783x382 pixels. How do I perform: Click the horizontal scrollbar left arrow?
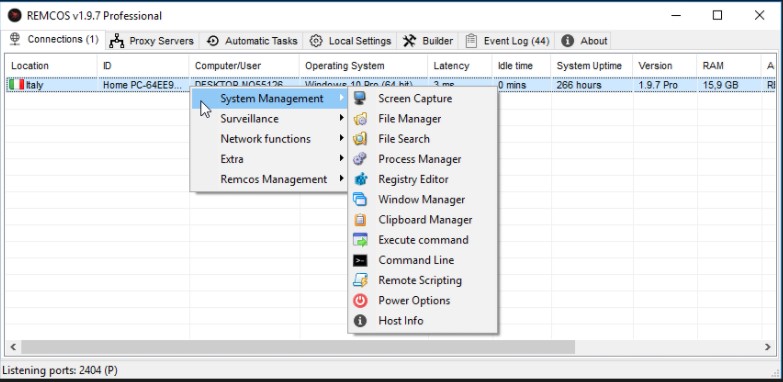[x=13, y=347]
